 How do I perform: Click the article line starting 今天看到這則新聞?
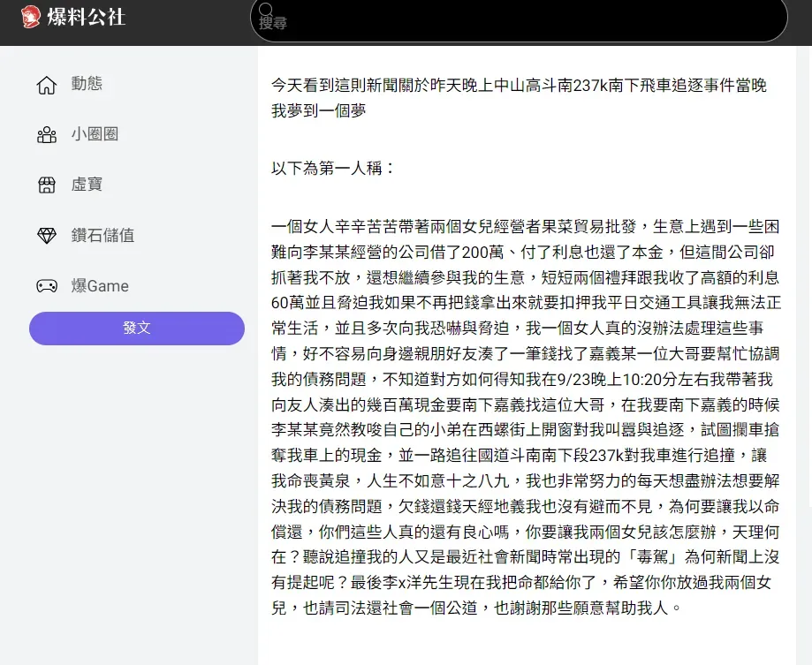519,85
